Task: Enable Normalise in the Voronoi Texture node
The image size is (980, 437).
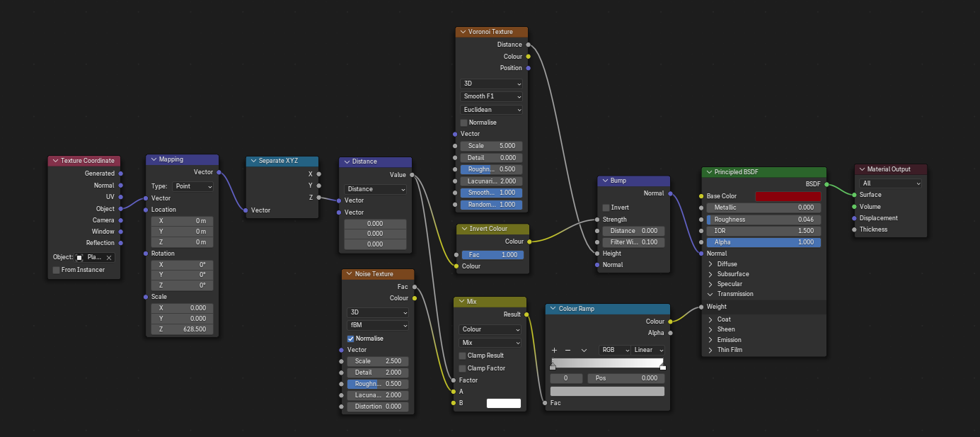Action: point(464,123)
